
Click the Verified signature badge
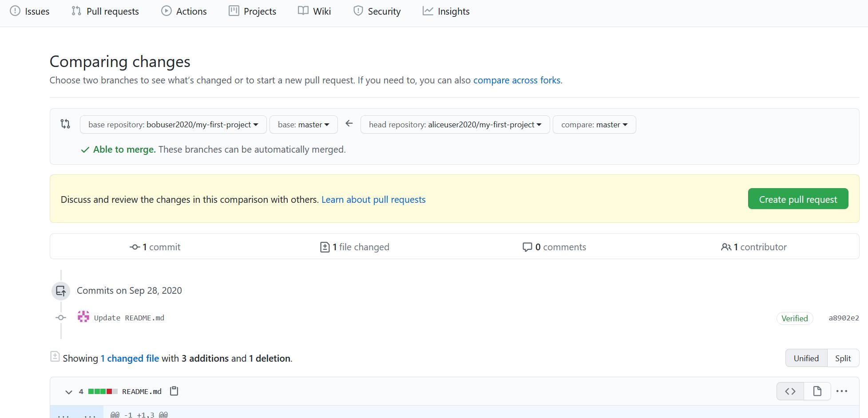pyautogui.click(x=794, y=318)
